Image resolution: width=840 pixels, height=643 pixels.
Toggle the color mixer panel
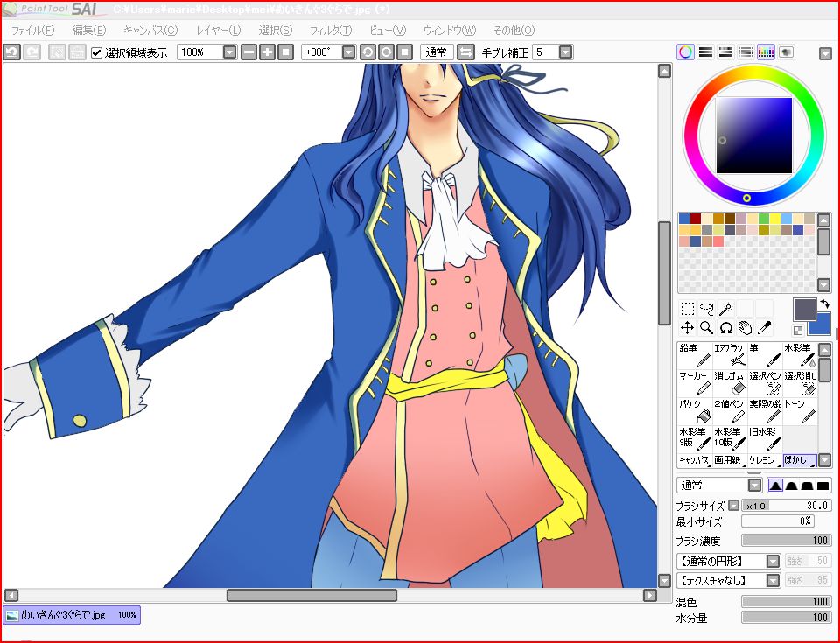745,52
